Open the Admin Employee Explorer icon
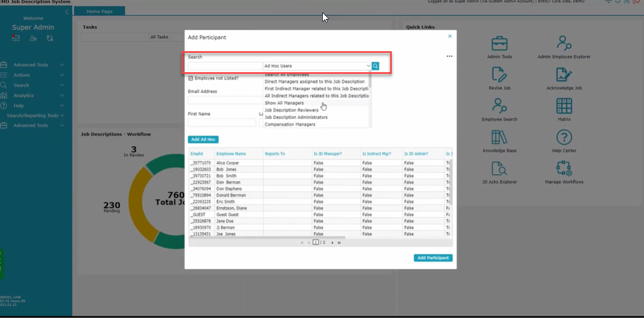This screenshot has height=318, width=644. click(564, 44)
